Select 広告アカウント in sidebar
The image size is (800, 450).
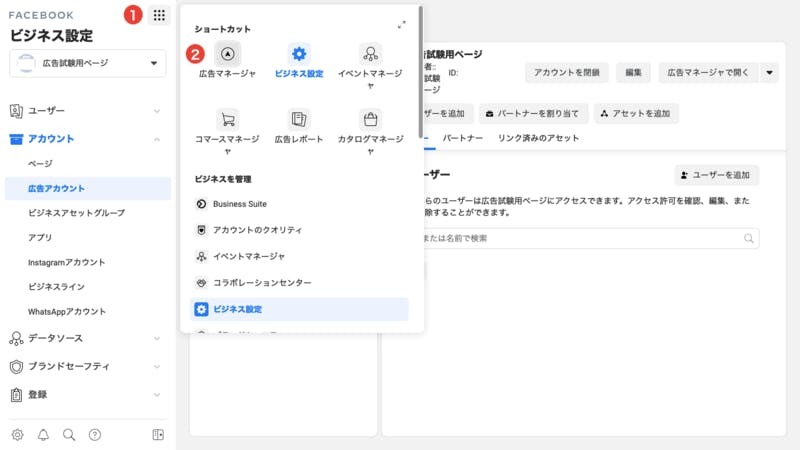88,188
